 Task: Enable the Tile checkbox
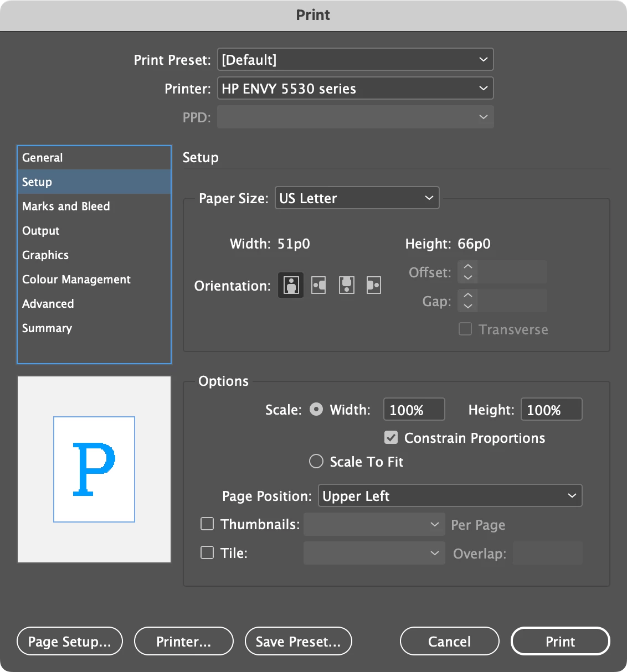(207, 552)
